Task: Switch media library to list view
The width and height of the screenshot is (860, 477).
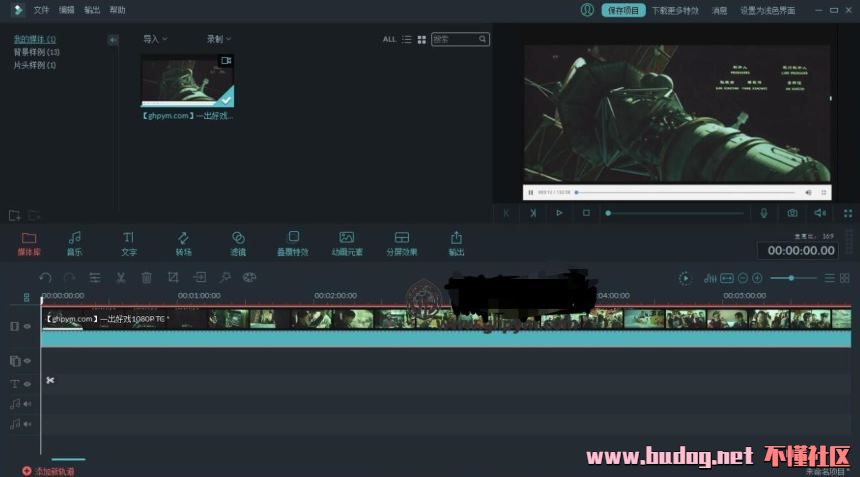Action: (x=406, y=39)
